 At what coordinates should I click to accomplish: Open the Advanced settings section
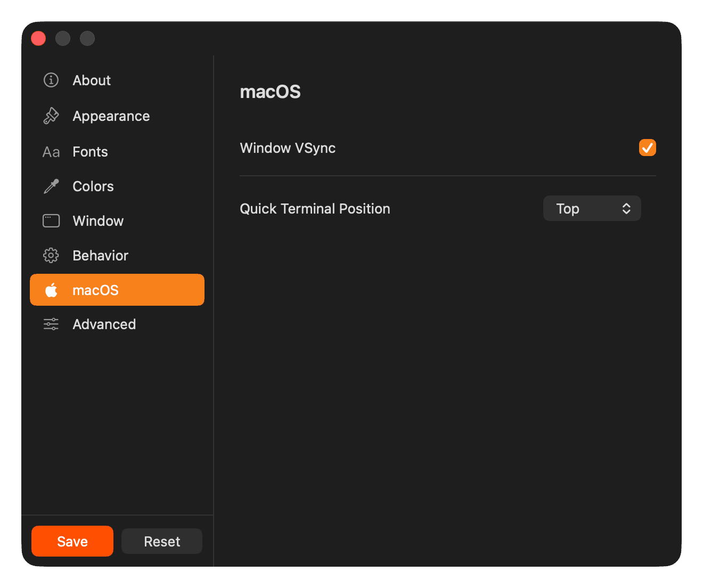(104, 324)
